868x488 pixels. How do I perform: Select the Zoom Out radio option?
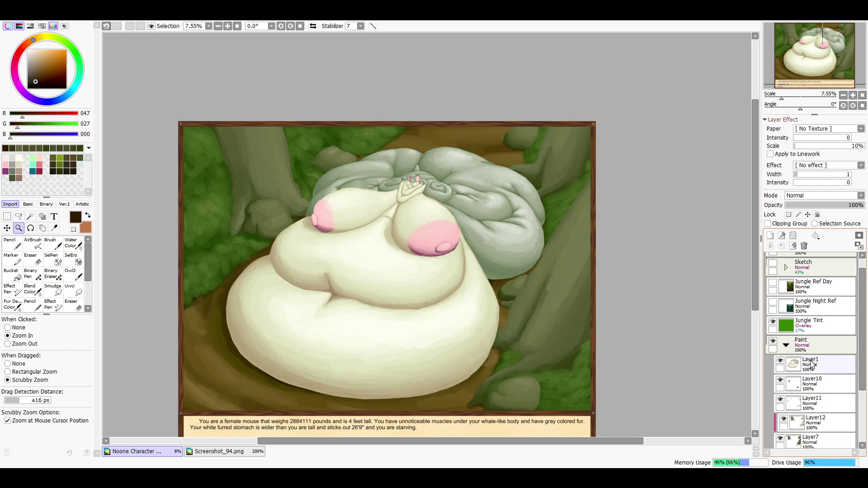[8, 344]
